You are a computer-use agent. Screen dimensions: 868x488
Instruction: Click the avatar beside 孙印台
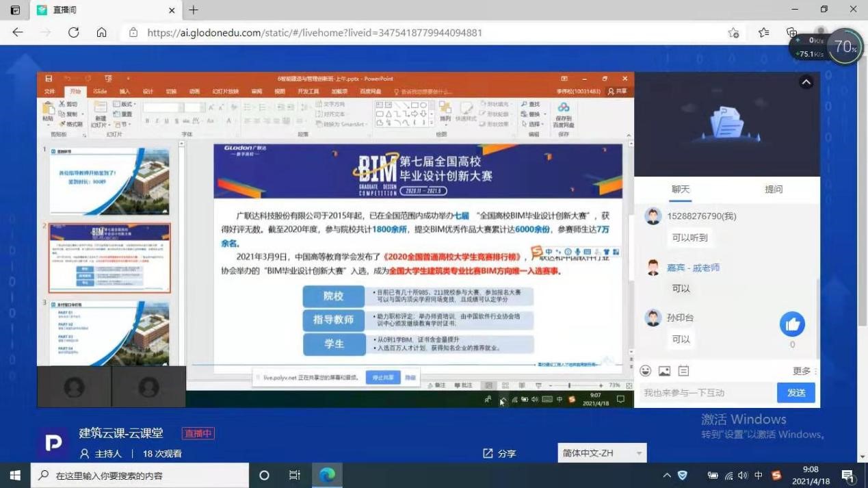(x=653, y=318)
